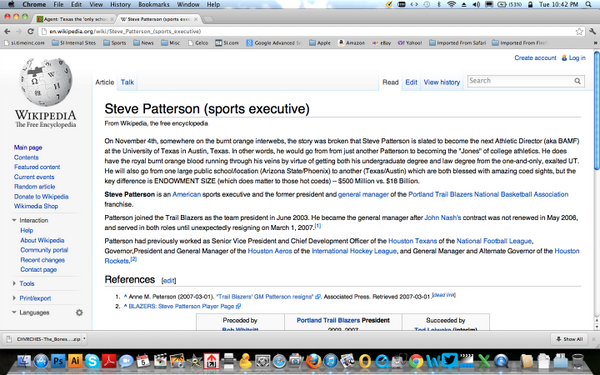Click the Wikipedia search magnifier icon

[577, 81]
